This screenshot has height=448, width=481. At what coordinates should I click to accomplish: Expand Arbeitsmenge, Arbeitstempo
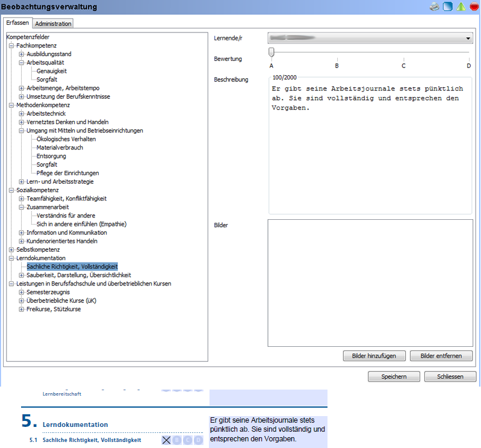click(x=21, y=89)
